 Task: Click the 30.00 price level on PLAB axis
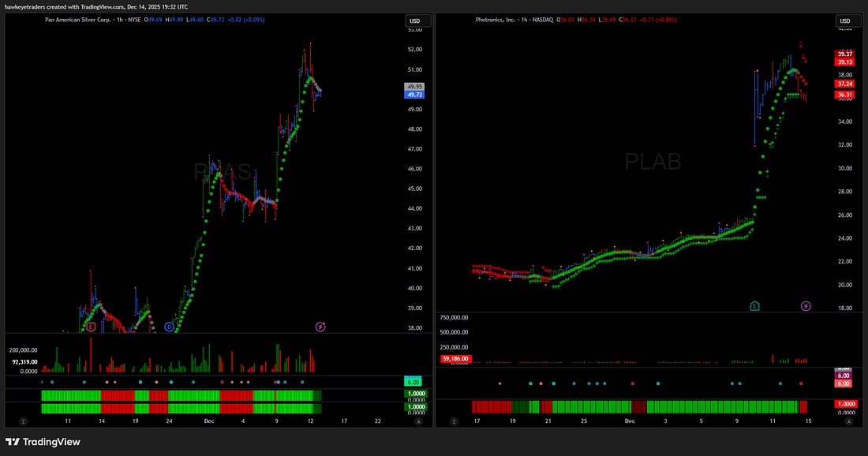coord(845,169)
